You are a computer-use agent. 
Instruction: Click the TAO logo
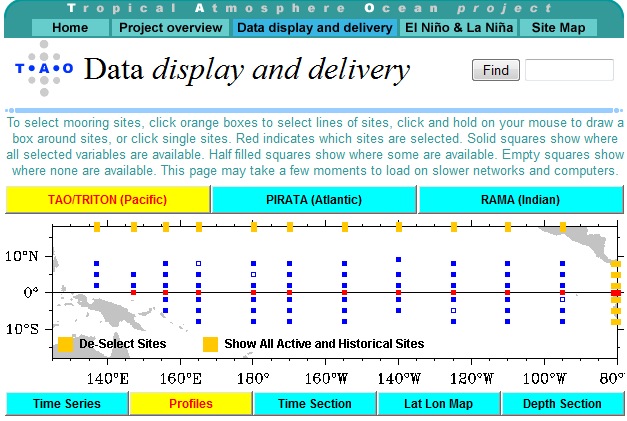[44, 68]
